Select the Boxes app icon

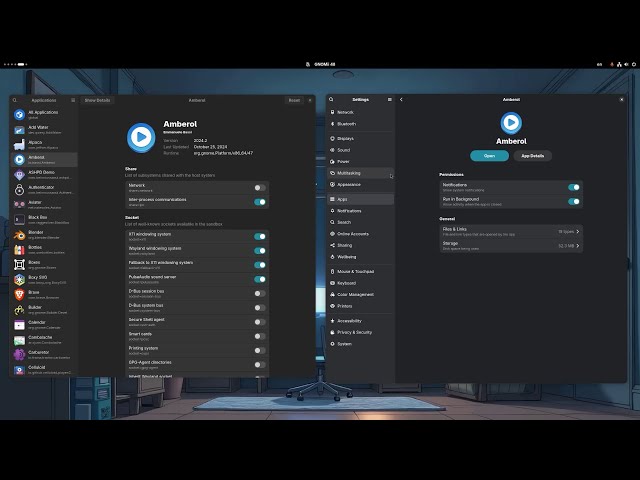point(19,264)
